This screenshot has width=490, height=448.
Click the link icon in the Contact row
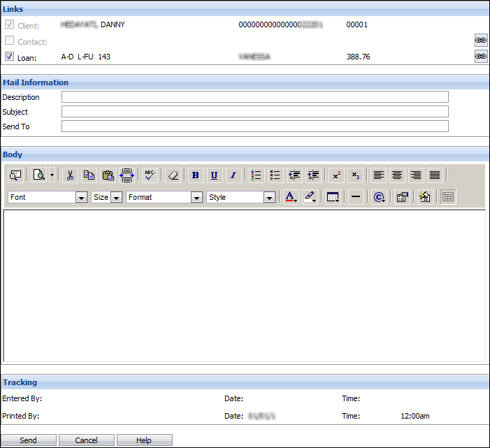[481, 41]
